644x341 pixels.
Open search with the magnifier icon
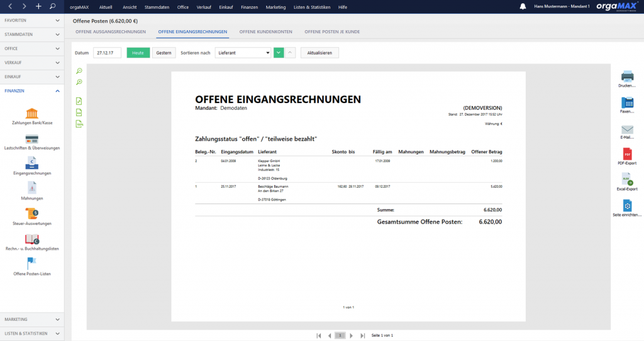coord(53,6)
